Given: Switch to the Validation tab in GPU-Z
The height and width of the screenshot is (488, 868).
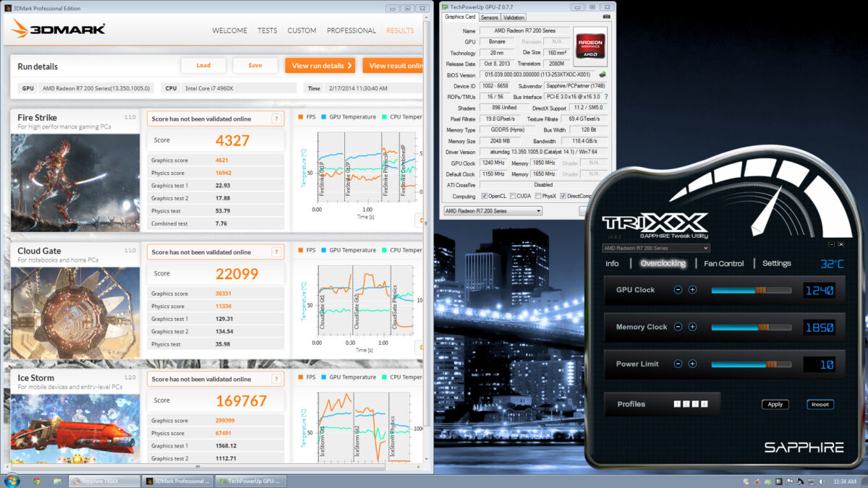Looking at the screenshot, I should [514, 17].
